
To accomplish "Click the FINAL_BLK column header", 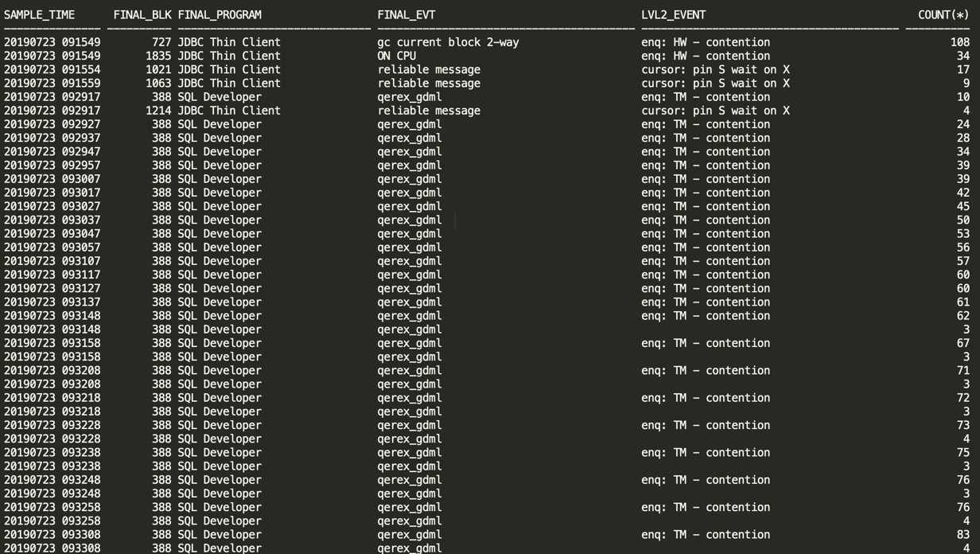I will point(142,14).
